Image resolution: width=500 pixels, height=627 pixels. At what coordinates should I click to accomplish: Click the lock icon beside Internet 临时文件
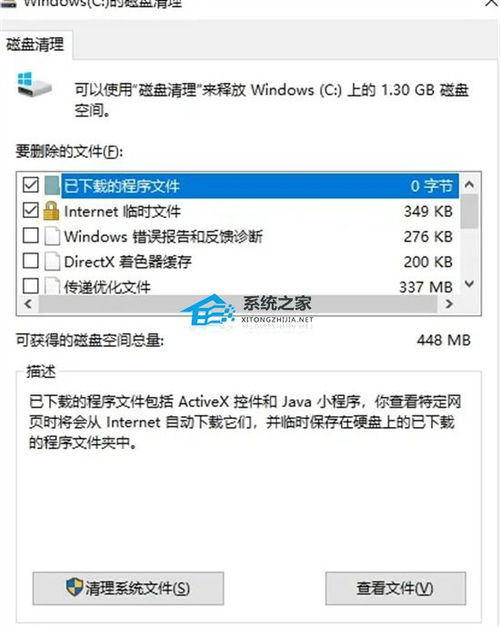[51, 211]
